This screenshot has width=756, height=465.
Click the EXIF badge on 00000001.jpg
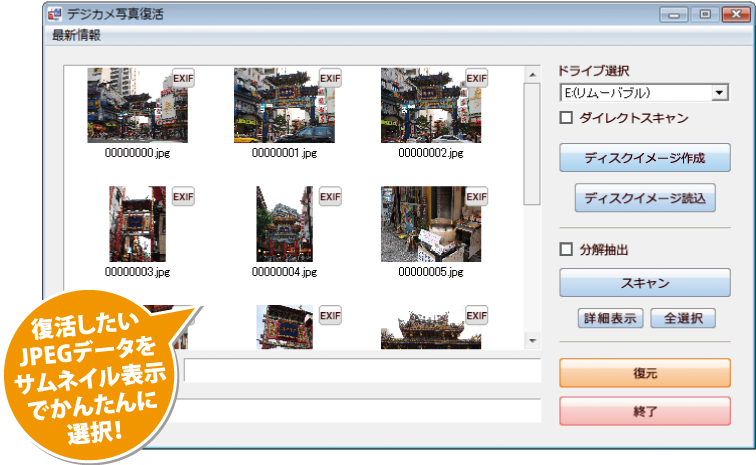coord(330,79)
